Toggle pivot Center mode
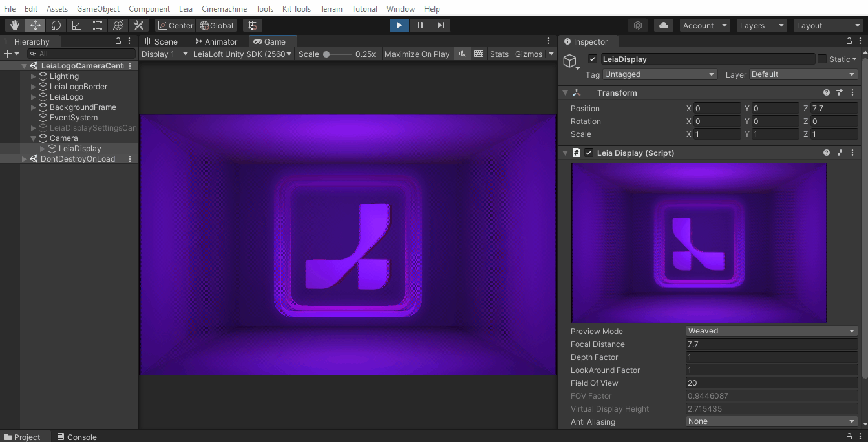 coord(175,25)
